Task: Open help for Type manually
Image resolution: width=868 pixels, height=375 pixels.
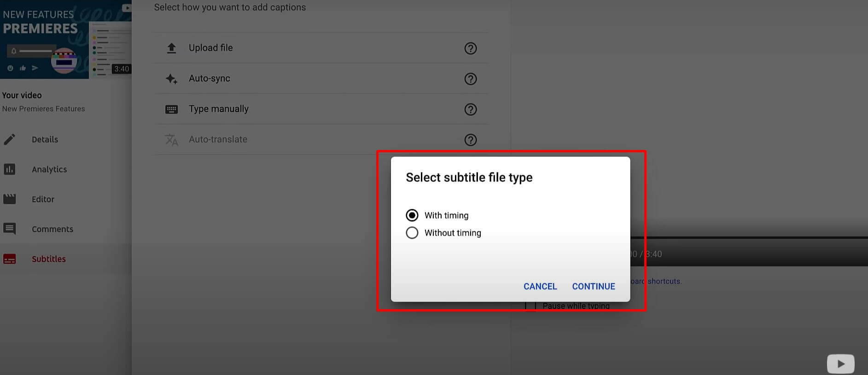Action: pos(470,110)
